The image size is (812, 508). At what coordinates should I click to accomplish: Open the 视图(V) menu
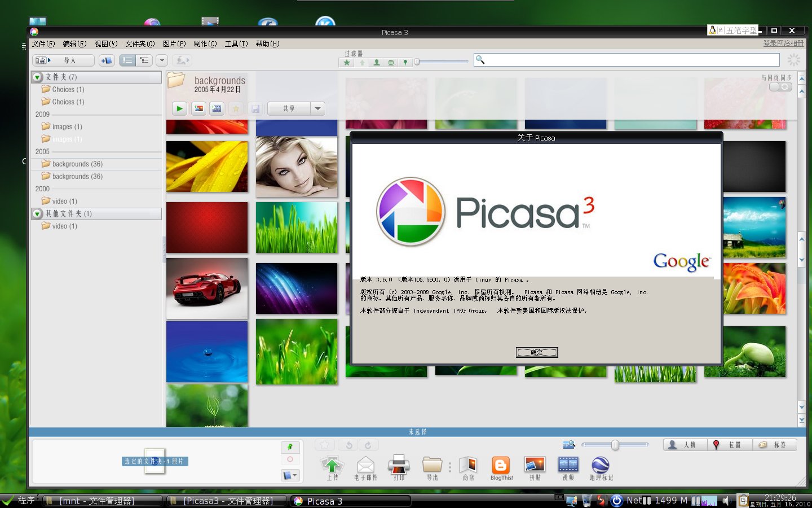pyautogui.click(x=106, y=43)
